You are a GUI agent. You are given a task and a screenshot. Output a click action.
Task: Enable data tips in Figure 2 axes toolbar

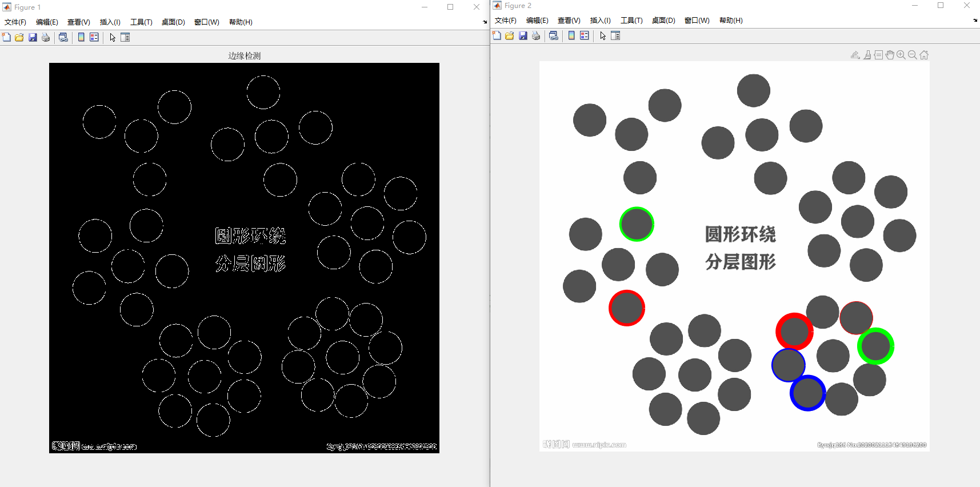pos(879,55)
